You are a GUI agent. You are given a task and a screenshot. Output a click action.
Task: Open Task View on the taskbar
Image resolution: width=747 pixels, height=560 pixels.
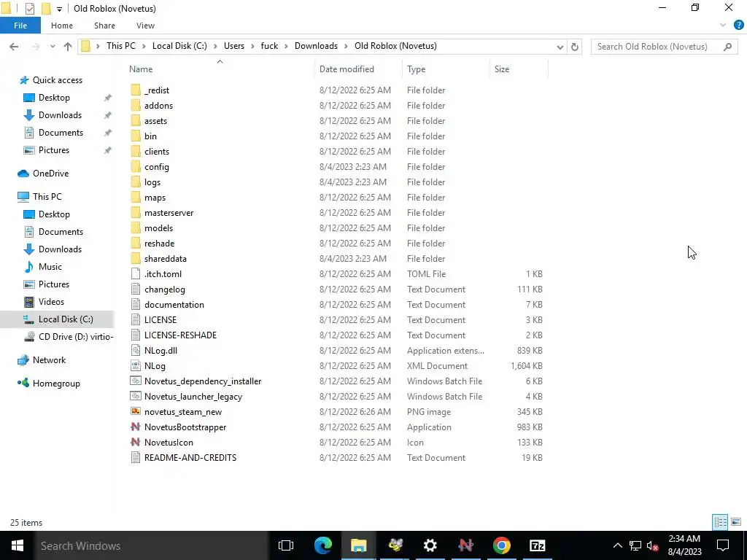286,545
